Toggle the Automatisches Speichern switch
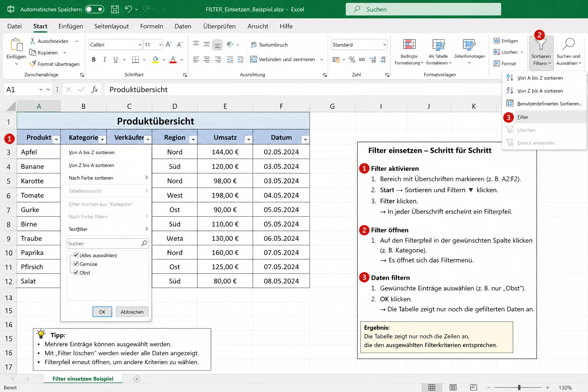The image size is (588, 392). tap(95, 9)
